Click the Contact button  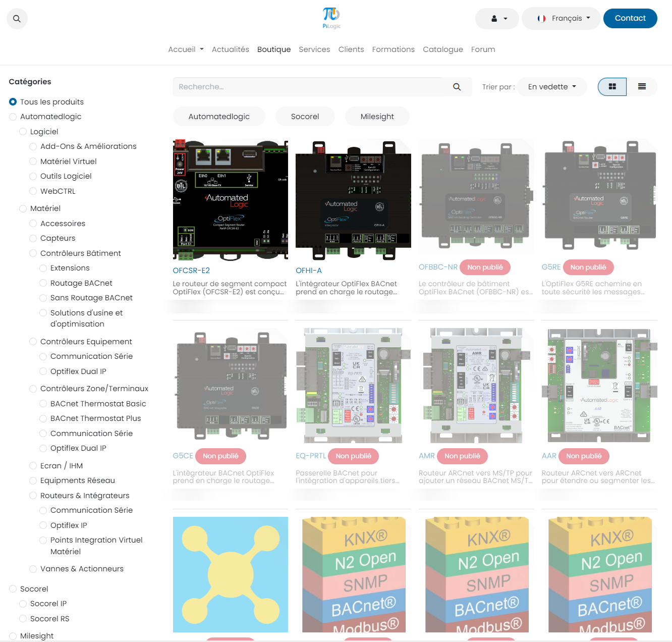(630, 18)
